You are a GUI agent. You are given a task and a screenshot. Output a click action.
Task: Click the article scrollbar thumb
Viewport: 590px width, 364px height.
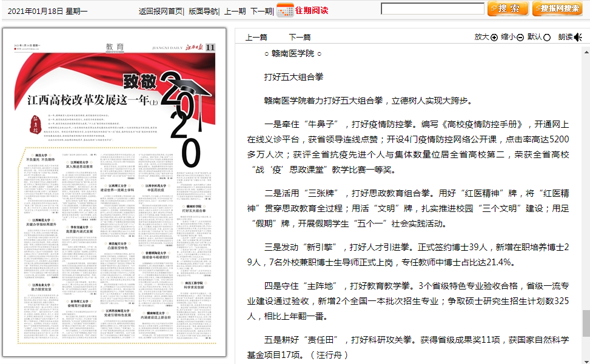(x=586, y=323)
